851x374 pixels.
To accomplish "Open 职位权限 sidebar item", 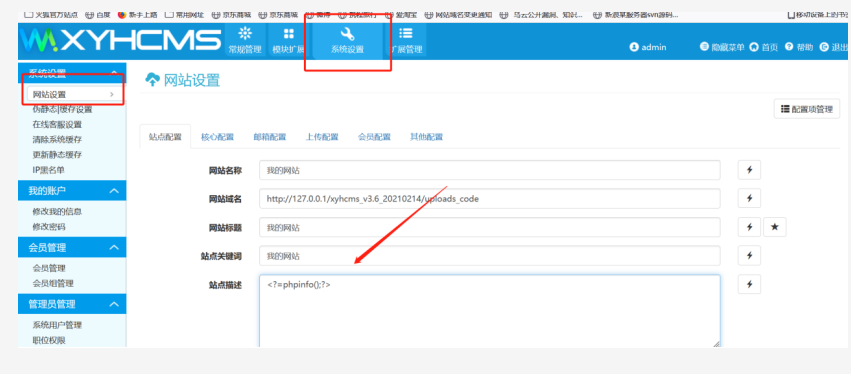I will pos(49,340).
